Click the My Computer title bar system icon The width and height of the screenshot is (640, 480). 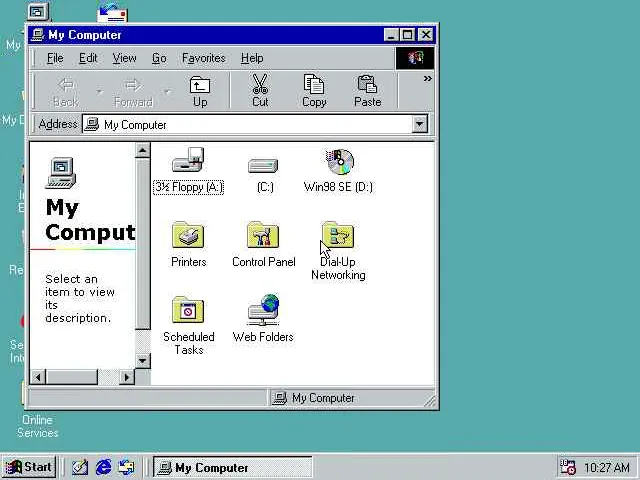(x=38, y=35)
